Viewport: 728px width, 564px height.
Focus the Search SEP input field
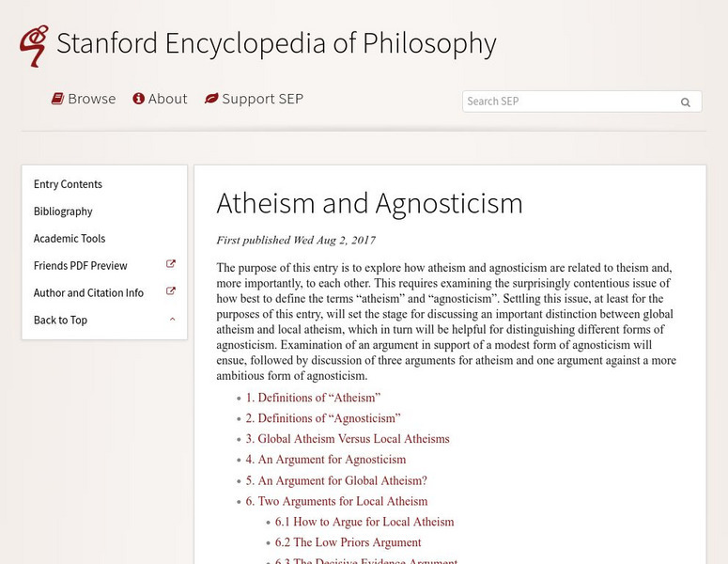[581, 102]
